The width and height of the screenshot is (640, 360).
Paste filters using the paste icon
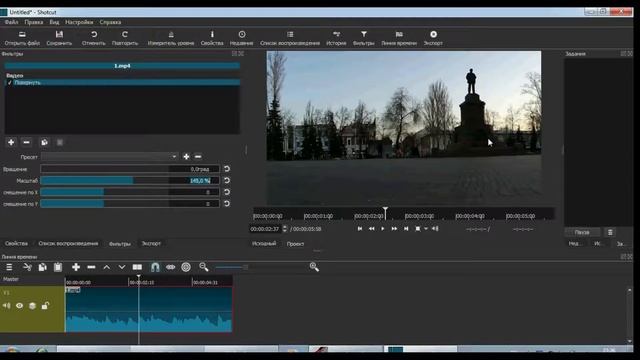60,142
